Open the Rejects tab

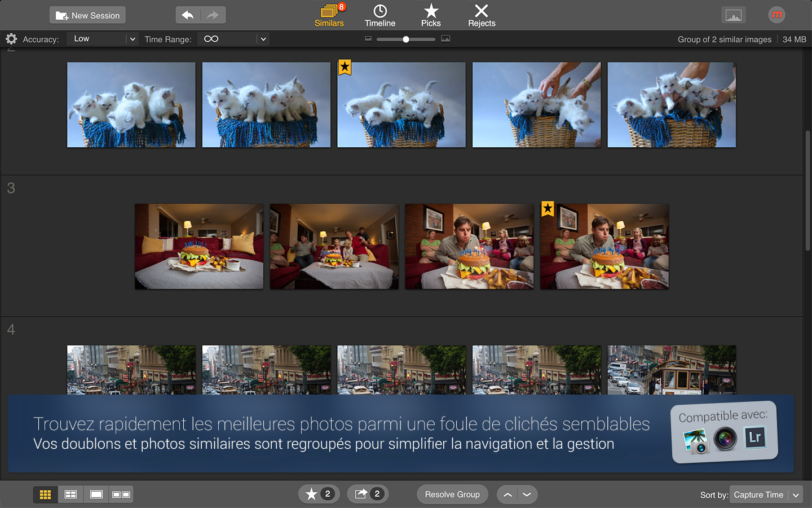click(x=482, y=15)
